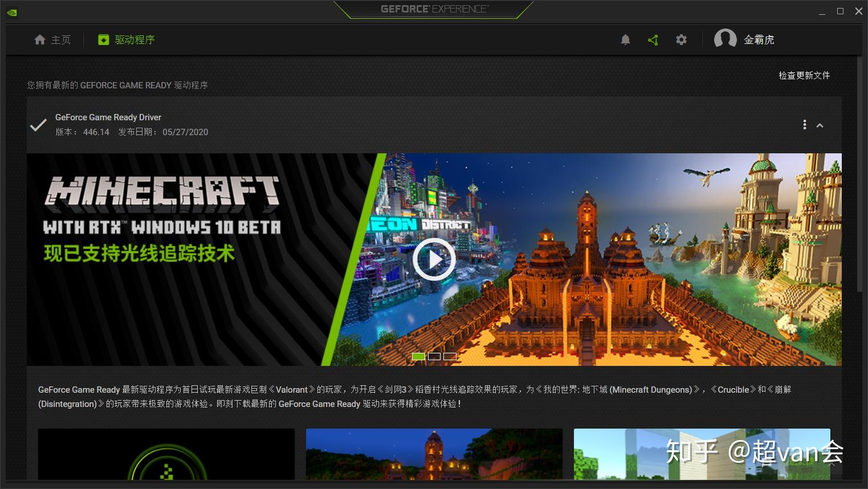
Task: Click the share icon
Action: pyautogui.click(x=653, y=40)
